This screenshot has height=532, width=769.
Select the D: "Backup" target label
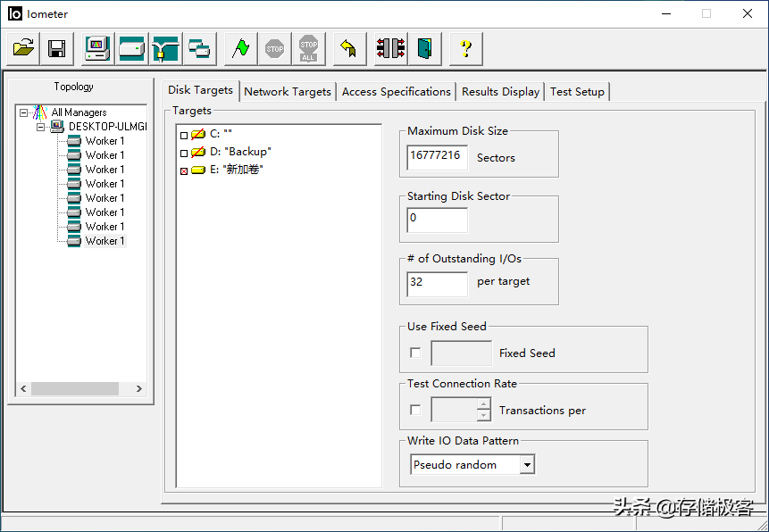click(240, 152)
